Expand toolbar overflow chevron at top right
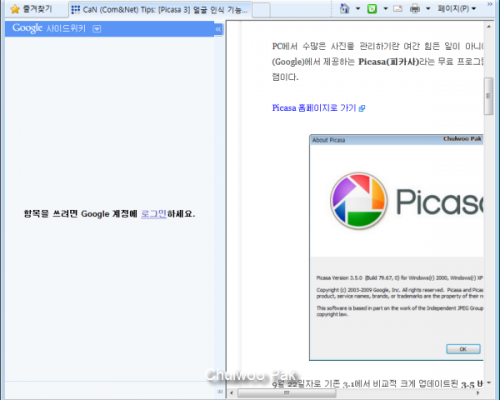The image size is (500, 400). (490, 4)
